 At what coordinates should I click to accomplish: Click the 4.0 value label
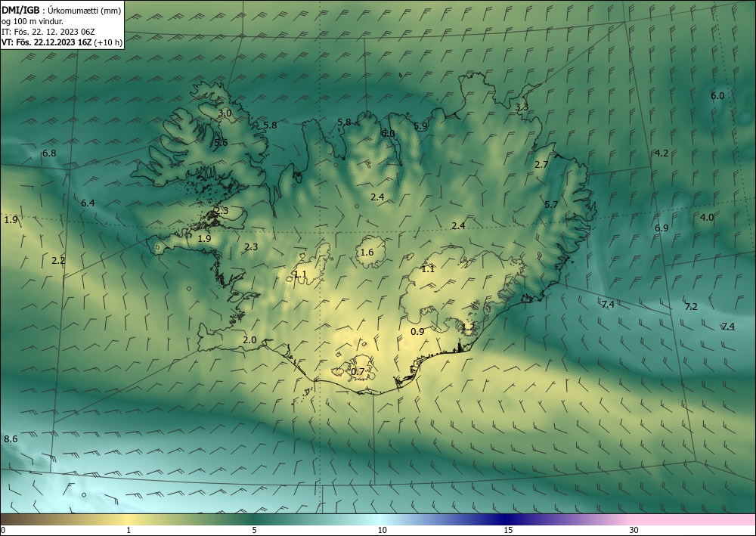pyautogui.click(x=707, y=218)
